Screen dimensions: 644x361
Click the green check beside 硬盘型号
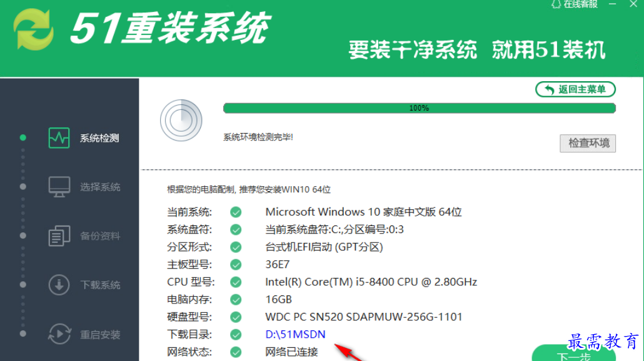pyautogui.click(x=236, y=317)
